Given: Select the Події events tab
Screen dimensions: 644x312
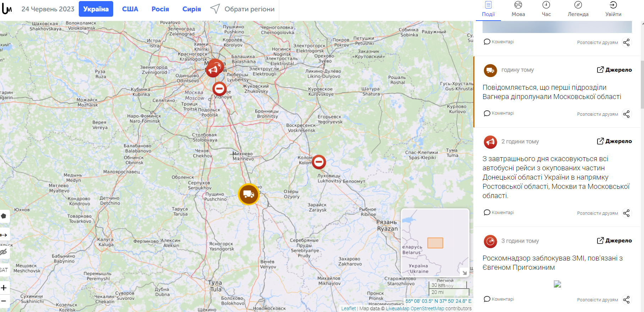Looking at the screenshot, I should tap(488, 10).
